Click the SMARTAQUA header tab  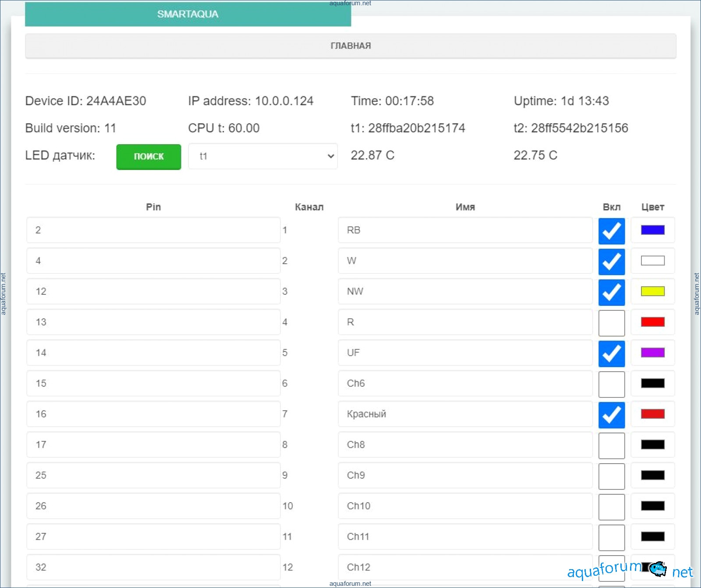coord(188,14)
